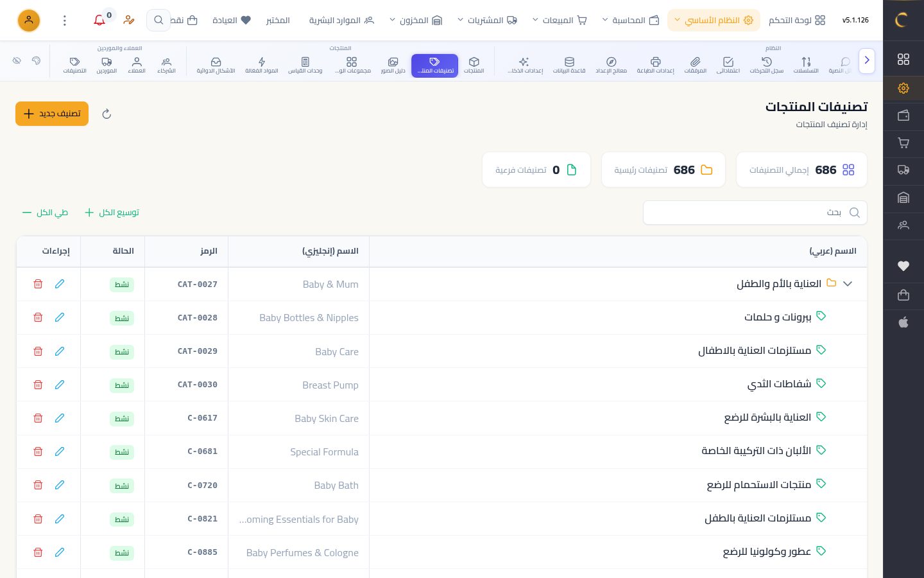Open the Database (قاعدة البيانات) tool
This screenshot has width=924, height=578.
[x=569, y=65]
